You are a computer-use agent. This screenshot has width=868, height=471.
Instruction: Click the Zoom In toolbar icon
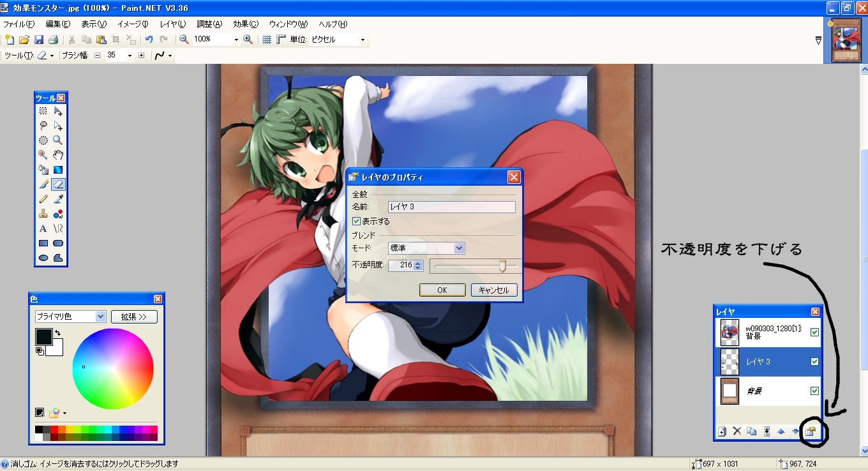[x=248, y=40]
